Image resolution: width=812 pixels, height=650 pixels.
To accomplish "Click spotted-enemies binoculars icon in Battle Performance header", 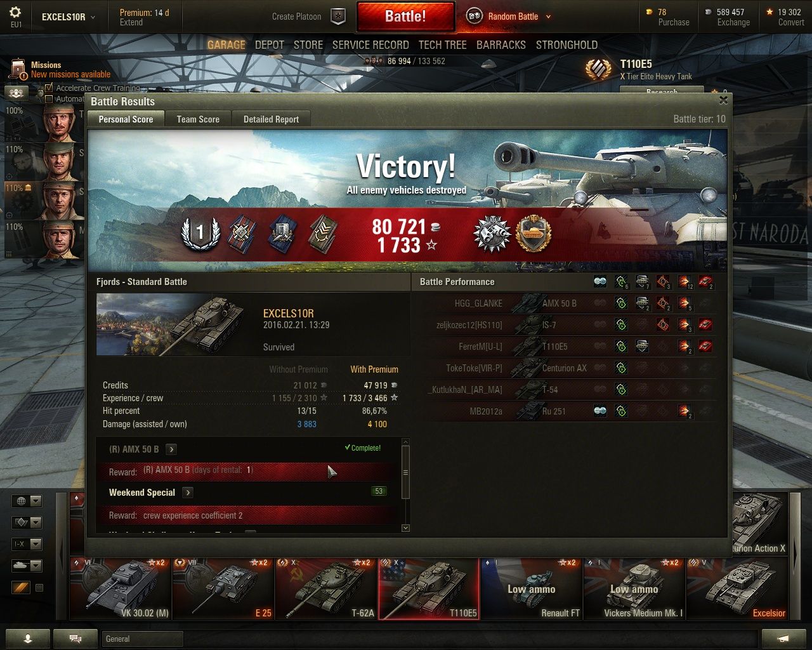I will coord(599,282).
